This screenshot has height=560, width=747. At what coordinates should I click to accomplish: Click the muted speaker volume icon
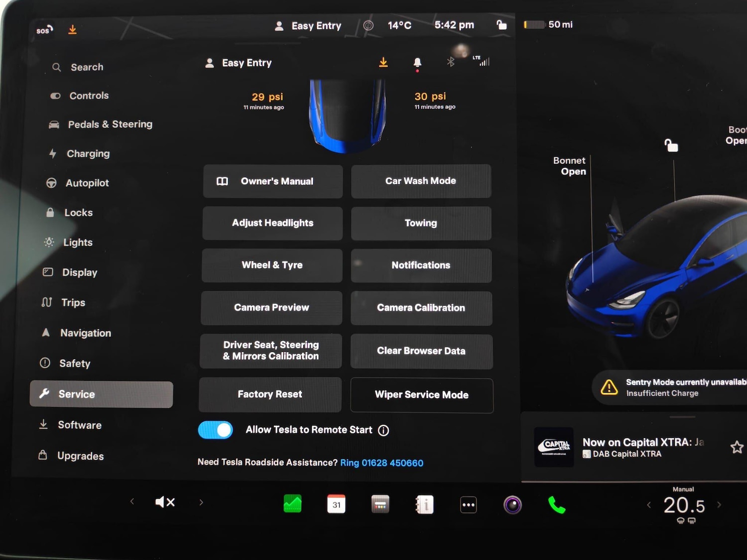pos(165,502)
